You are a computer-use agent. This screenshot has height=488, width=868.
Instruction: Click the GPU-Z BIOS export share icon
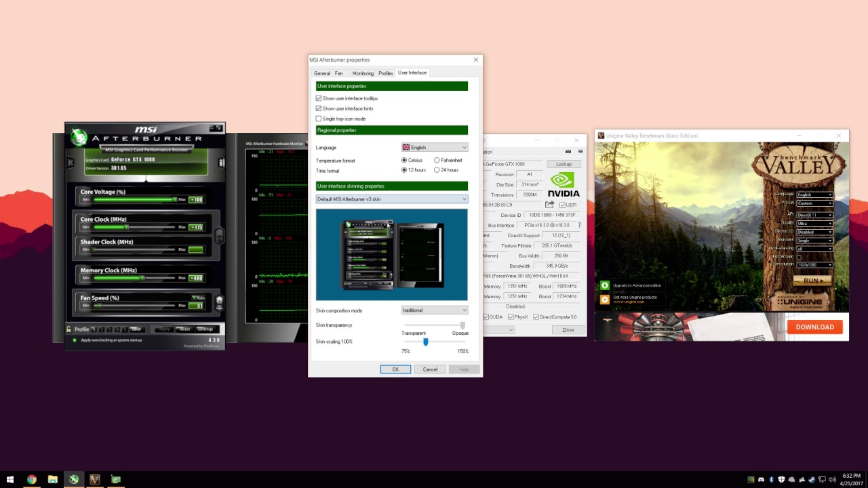click(549, 205)
